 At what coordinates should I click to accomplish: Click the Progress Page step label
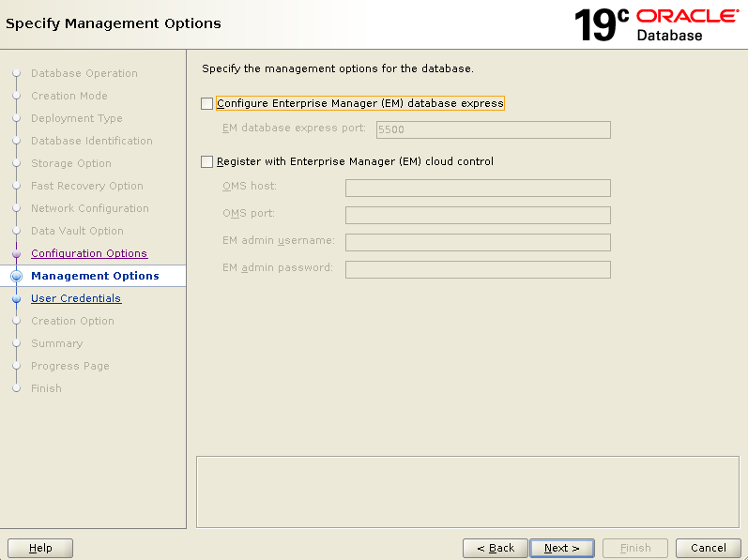pyautogui.click(x=70, y=366)
